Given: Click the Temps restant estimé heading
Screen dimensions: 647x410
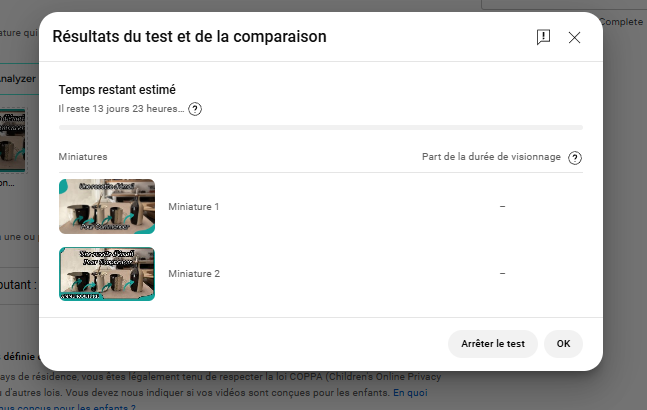Looking at the screenshot, I should click(117, 90).
